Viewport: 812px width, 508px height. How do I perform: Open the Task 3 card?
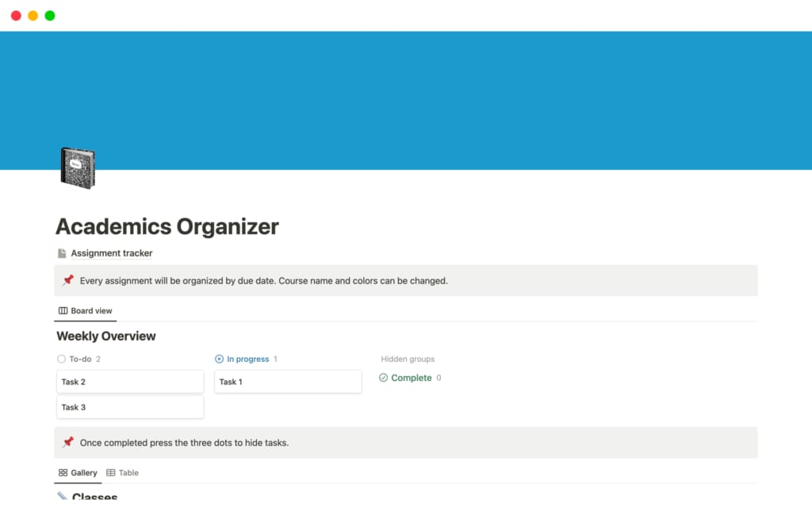[x=130, y=407]
